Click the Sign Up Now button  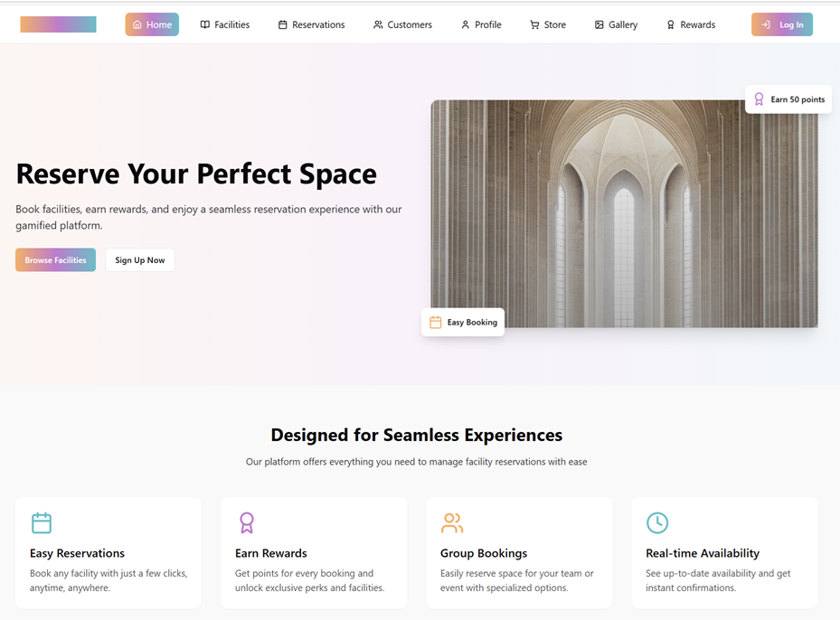click(x=140, y=259)
